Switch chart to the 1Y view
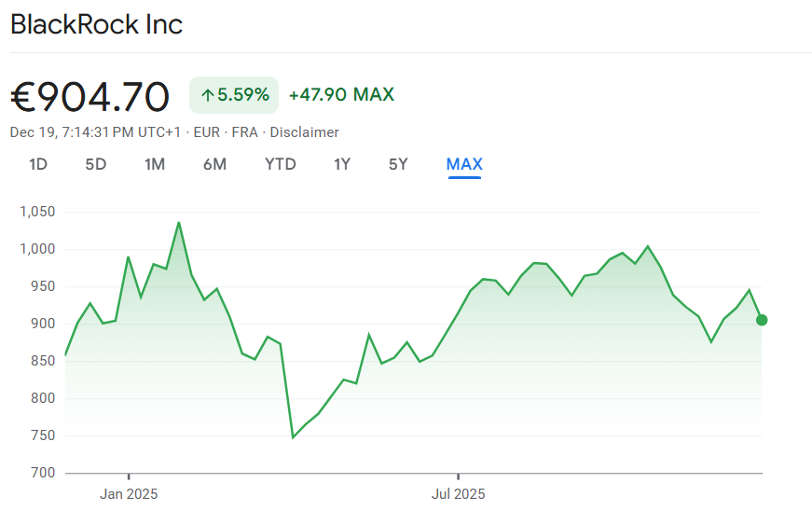This screenshot has width=812, height=511. coord(342,165)
